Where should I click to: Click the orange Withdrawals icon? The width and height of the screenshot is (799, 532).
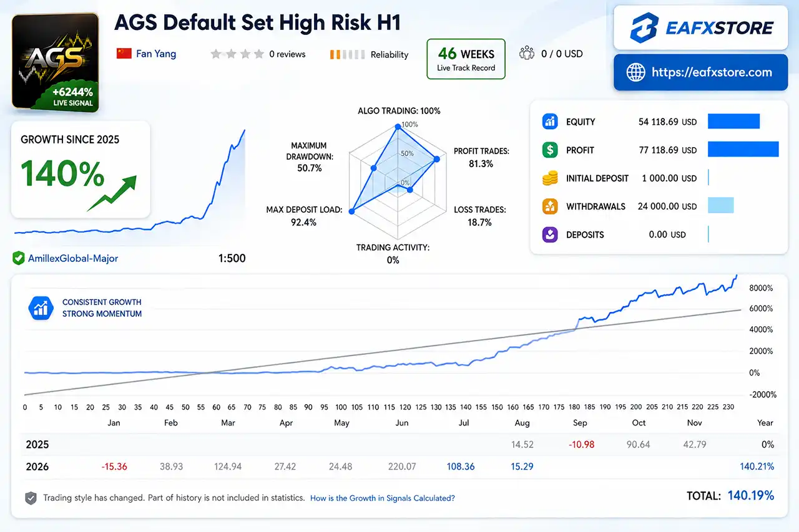550,206
